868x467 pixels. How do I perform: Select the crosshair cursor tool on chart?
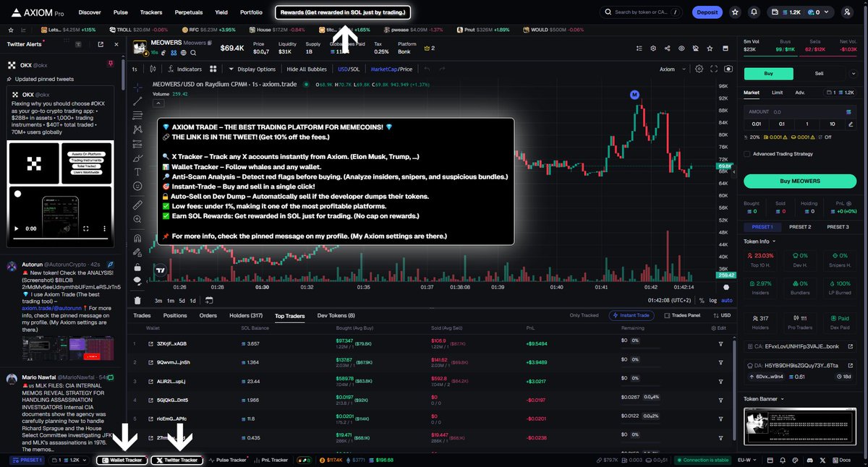(137, 86)
